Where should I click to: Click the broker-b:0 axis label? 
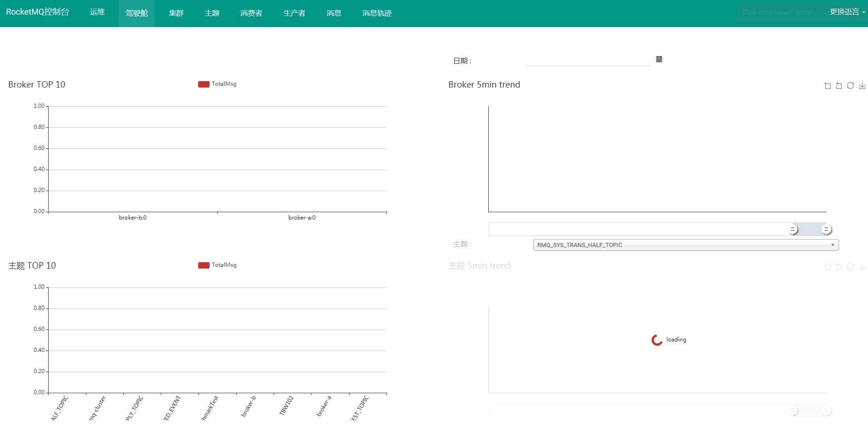133,218
